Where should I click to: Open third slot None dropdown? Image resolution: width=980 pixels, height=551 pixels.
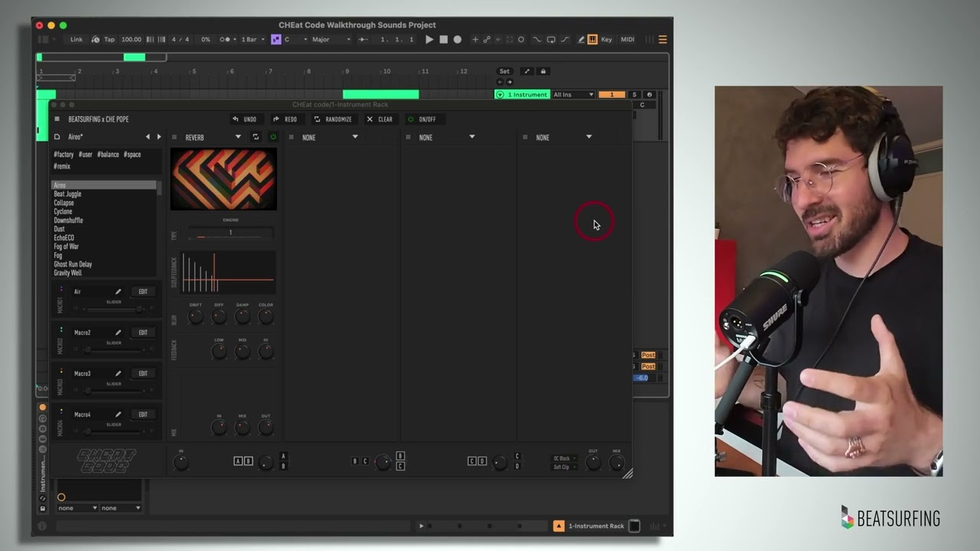447,137
